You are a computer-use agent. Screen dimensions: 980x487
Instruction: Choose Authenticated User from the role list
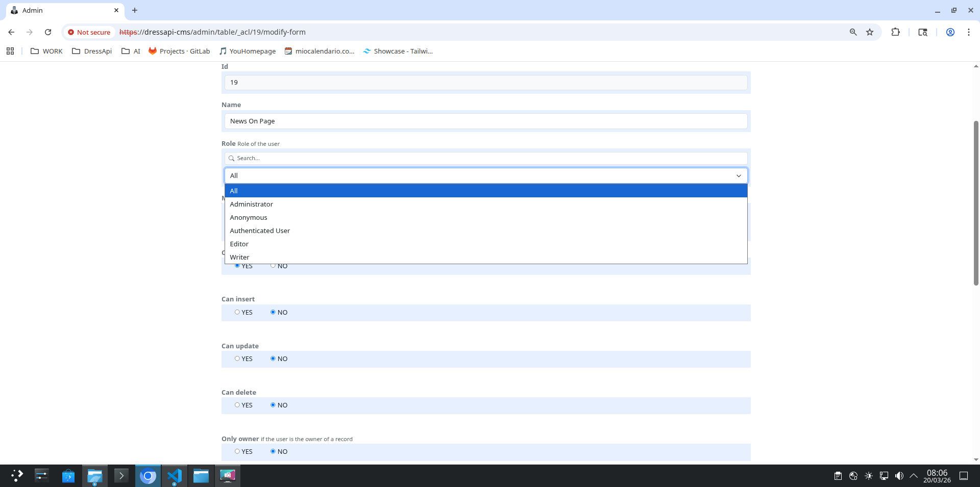click(486, 230)
